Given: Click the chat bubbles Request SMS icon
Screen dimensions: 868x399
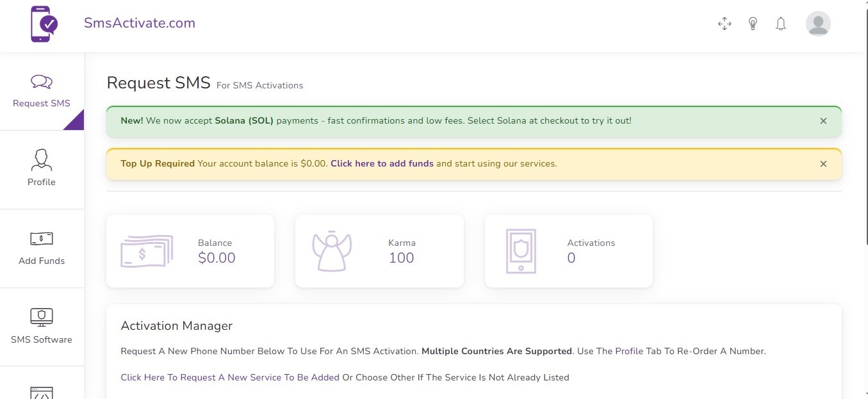Looking at the screenshot, I should [x=42, y=82].
